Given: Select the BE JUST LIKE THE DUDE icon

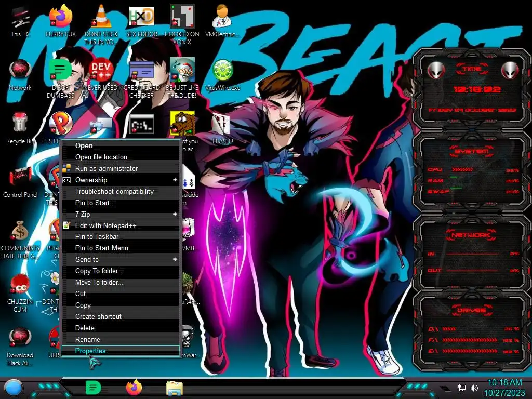Looking at the screenshot, I should pos(182,78).
